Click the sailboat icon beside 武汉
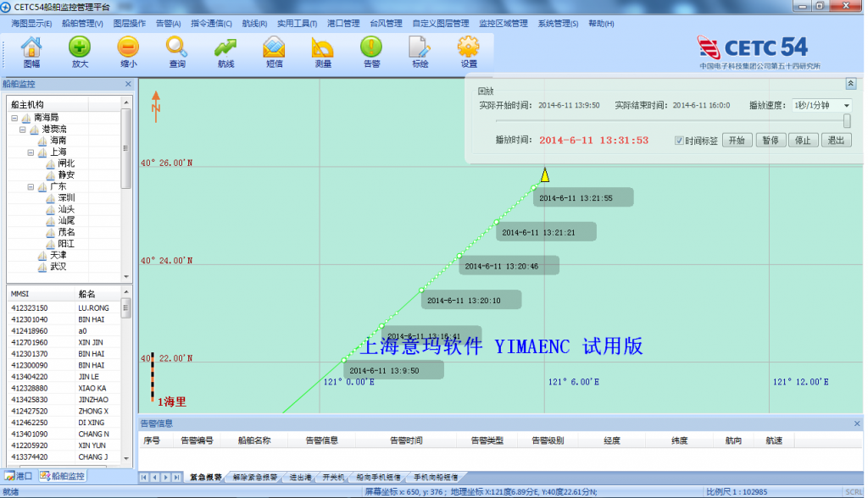This screenshot has width=868, height=498. (x=42, y=267)
